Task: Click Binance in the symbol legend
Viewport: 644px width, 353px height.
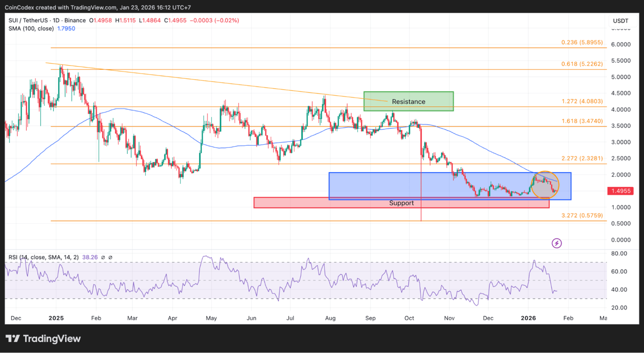Action: [74, 20]
